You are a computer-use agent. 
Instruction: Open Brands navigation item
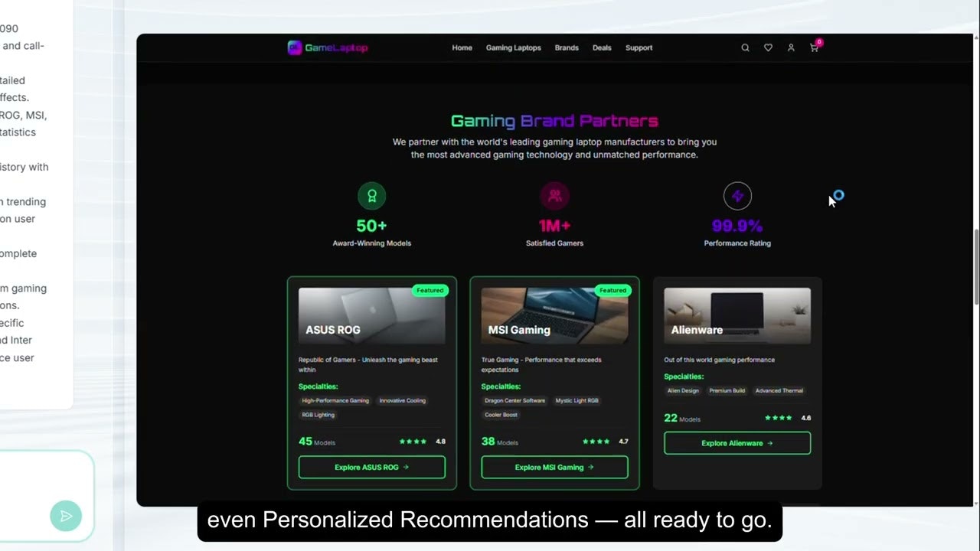tap(567, 47)
